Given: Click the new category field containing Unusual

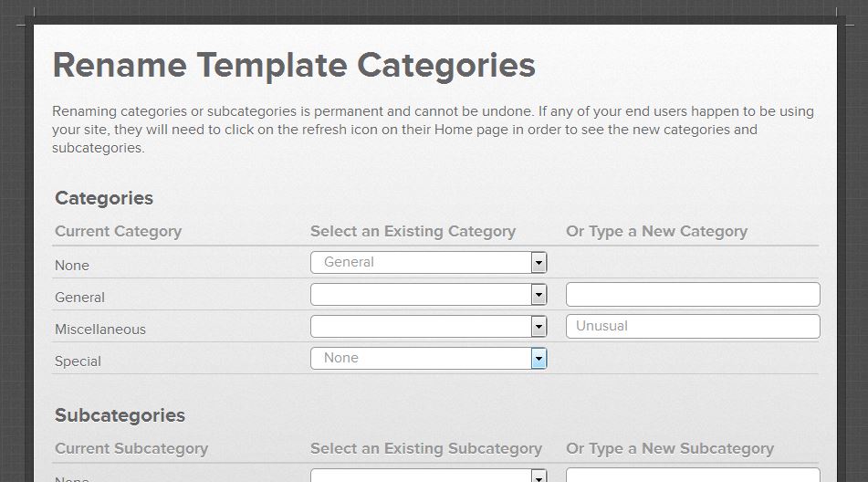Looking at the screenshot, I should 693,327.
